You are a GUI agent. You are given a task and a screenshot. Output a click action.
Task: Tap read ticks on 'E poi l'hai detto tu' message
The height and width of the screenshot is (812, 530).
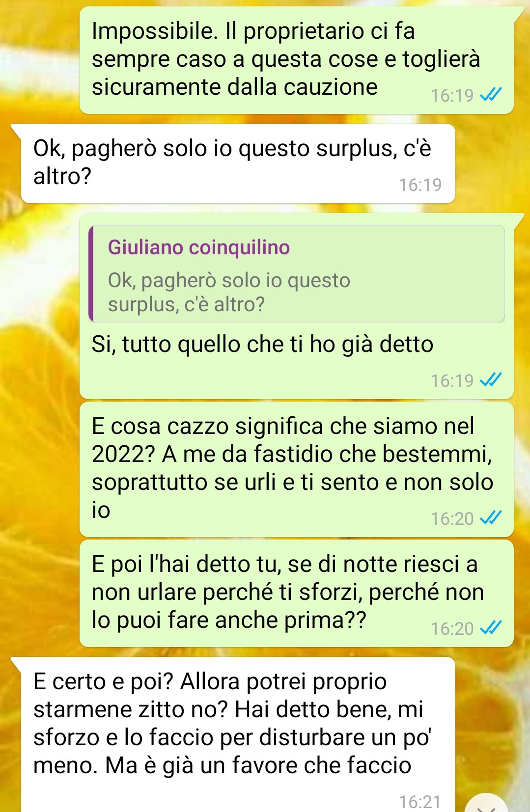click(491, 627)
